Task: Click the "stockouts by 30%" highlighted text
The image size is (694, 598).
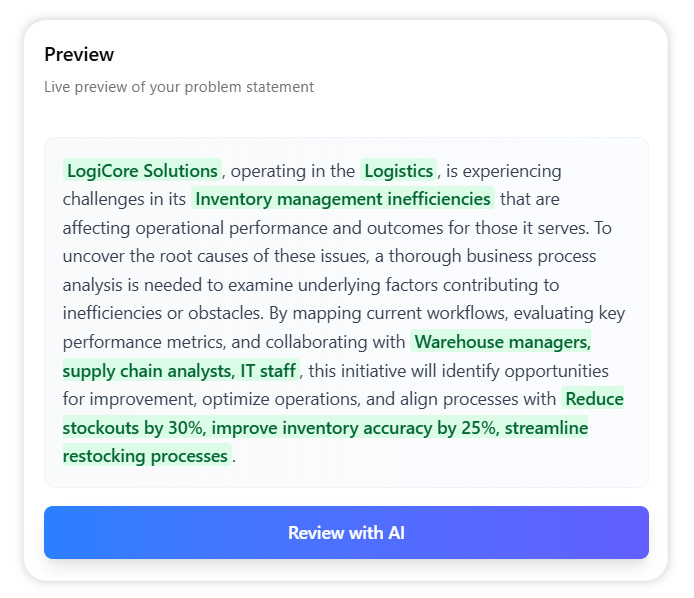Action: pos(131,428)
